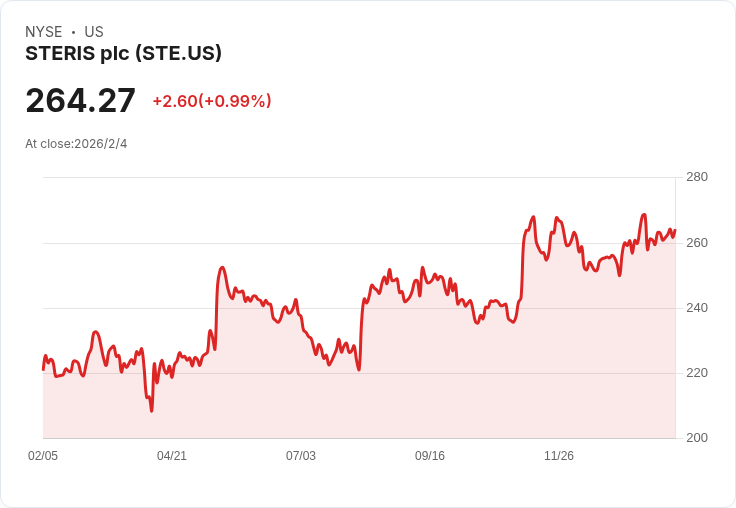The width and height of the screenshot is (736, 508).
Task: Select the US market label
Action: click(94, 32)
